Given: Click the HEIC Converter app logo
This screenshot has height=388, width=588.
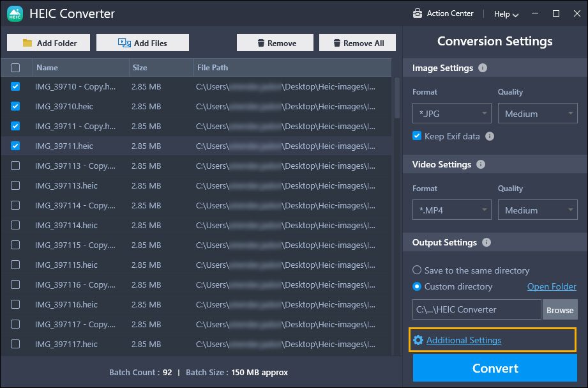Looking at the screenshot, I should coord(15,14).
